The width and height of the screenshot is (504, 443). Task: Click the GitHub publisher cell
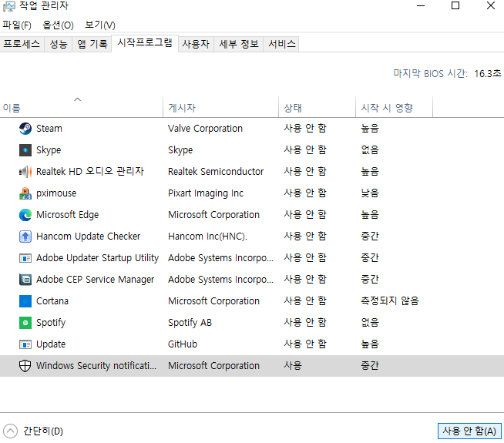pos(183,344)
